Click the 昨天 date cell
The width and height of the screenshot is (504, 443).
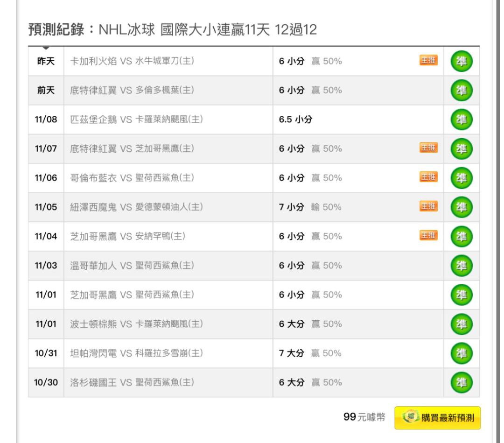coord(46,61)
